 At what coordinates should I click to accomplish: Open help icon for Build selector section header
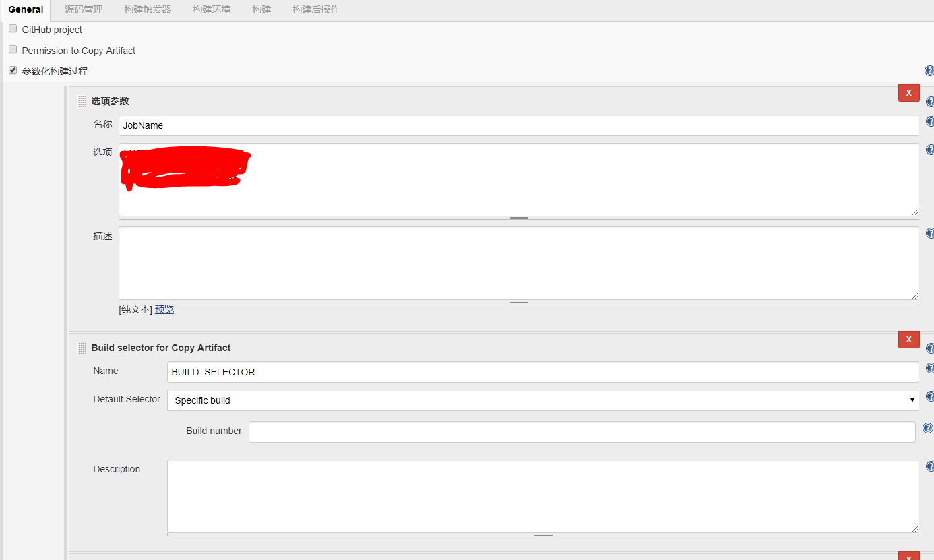pyautogui.click(x=930, y=348)
